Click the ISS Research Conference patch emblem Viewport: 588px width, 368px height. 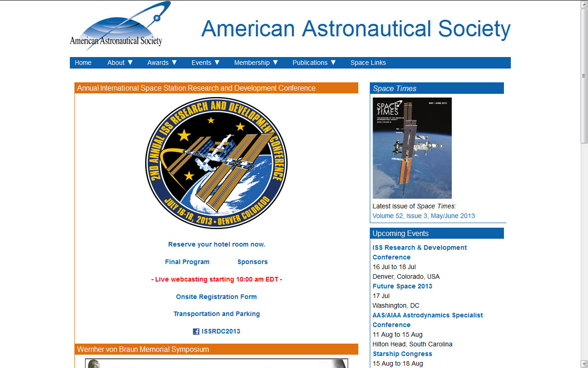point(216,163)
